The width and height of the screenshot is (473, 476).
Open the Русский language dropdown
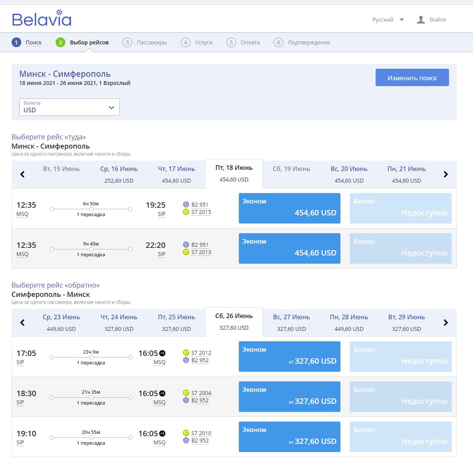(x=388, y=20)
